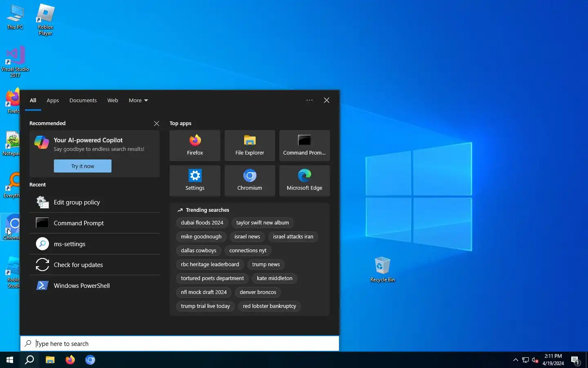Select tortured poets department trending chip
Screen dimensions: 588x368
[212, 278]
